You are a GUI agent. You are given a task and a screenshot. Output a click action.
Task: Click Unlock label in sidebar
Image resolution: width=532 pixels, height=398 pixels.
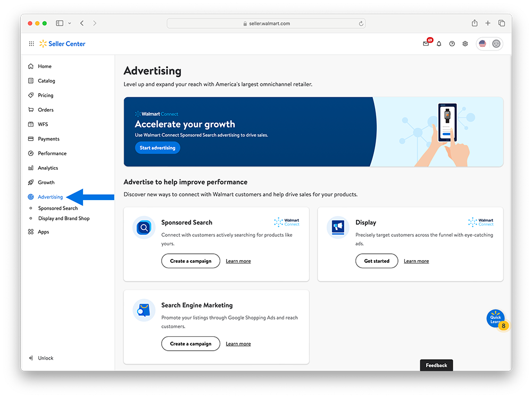point(45,358)
